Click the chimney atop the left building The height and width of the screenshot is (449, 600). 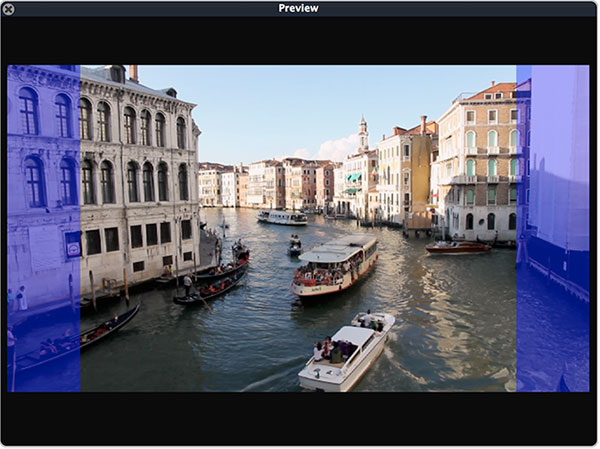coord(134,73)
